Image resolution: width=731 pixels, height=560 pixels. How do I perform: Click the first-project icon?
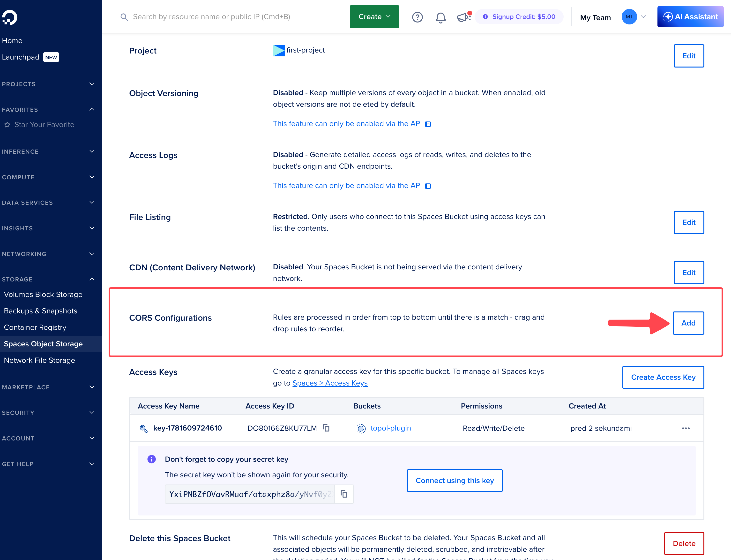(x=279, y=50)
